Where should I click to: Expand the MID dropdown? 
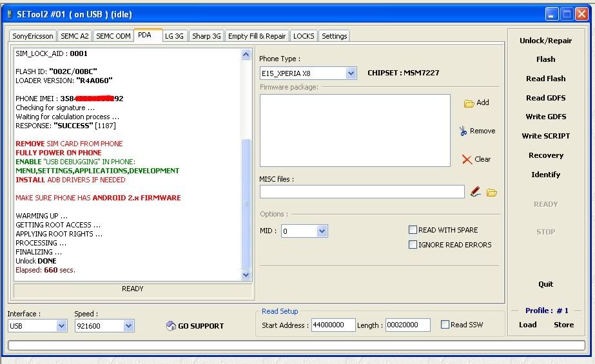tap(322, 231)
